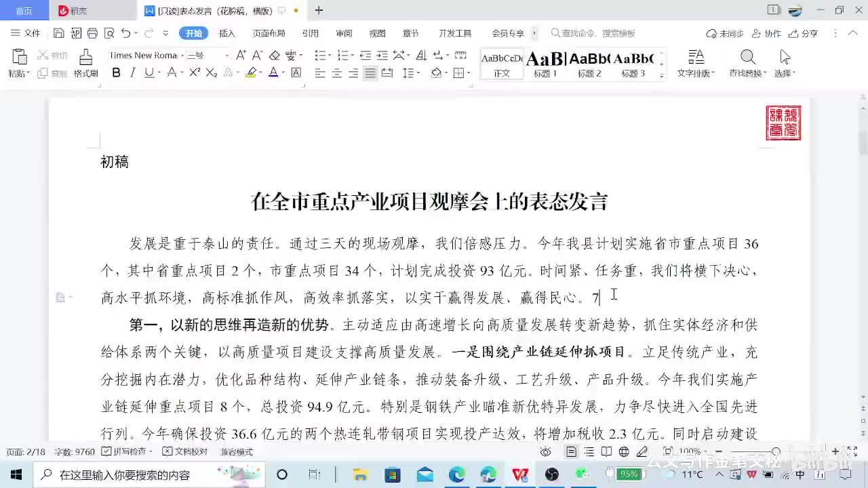868x488 pixels.
Task: Apply Italic formatting
Action: coord(132,73)
